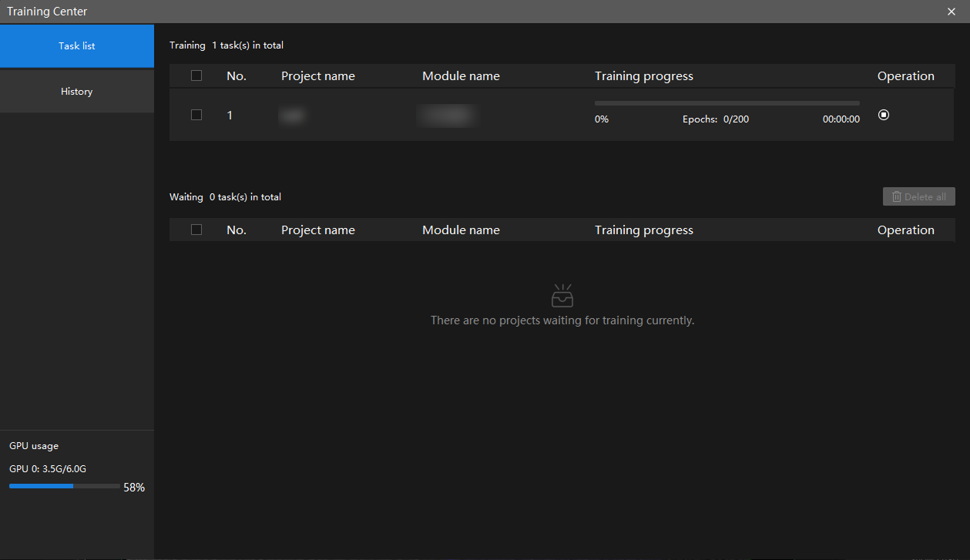Screen dimensions: 970x560
Task: Click Training progress header in Training table
Action: point(644,76)
